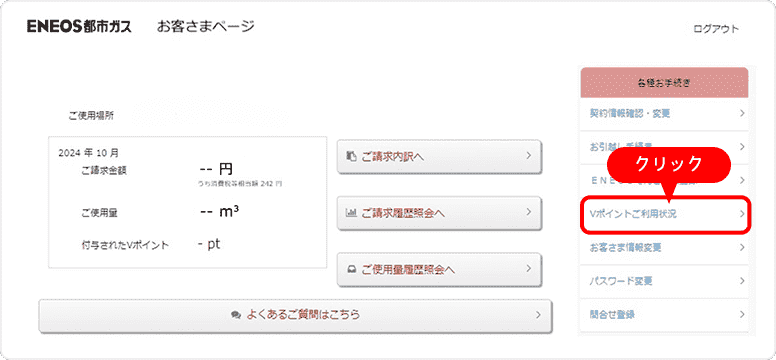Select お引越し手続き in side menu
This screenshot has height=360, width=776.
664,147
